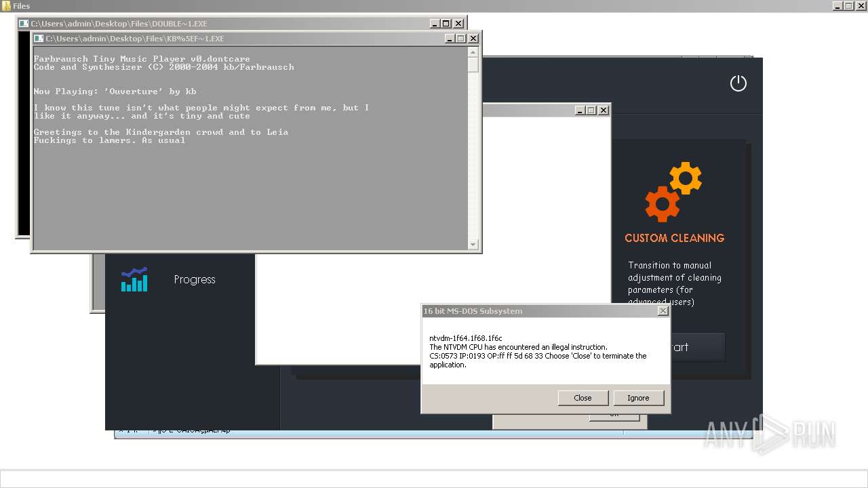Click 'Transition to manual adjustment' description text
Screen dimensions: 868x488
(674, 283)
